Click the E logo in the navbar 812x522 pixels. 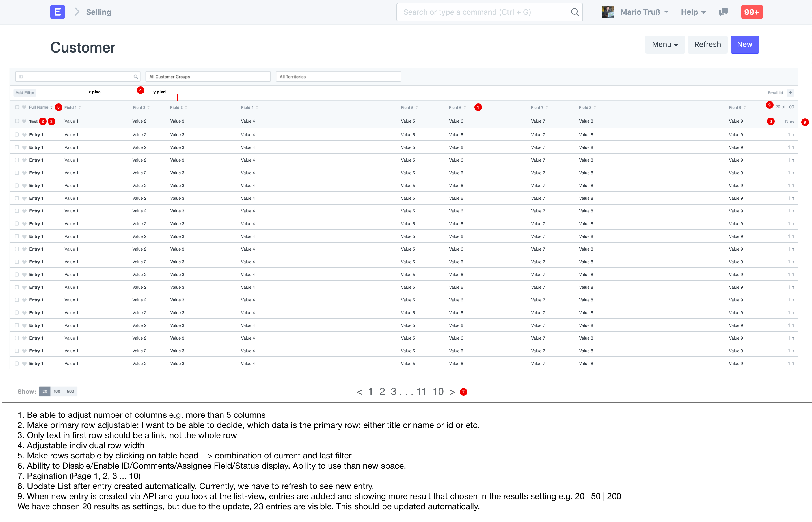pyautogui.click(x=57, y=12)
